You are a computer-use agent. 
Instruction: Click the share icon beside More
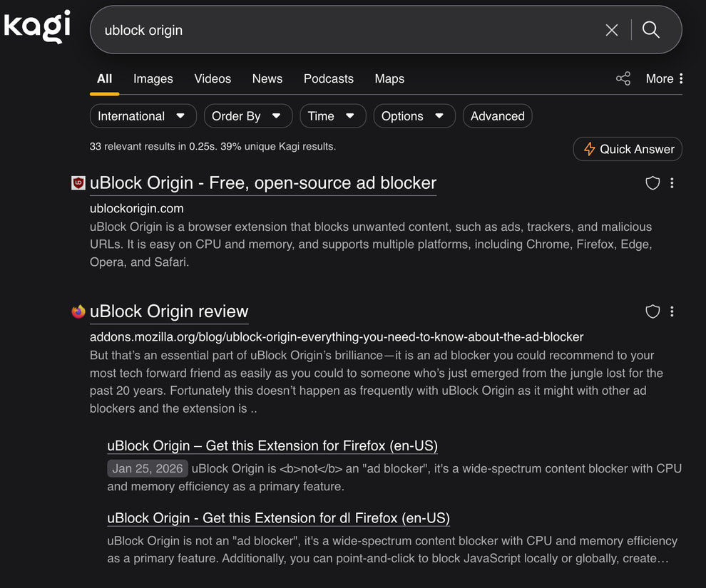pos(623,79)
